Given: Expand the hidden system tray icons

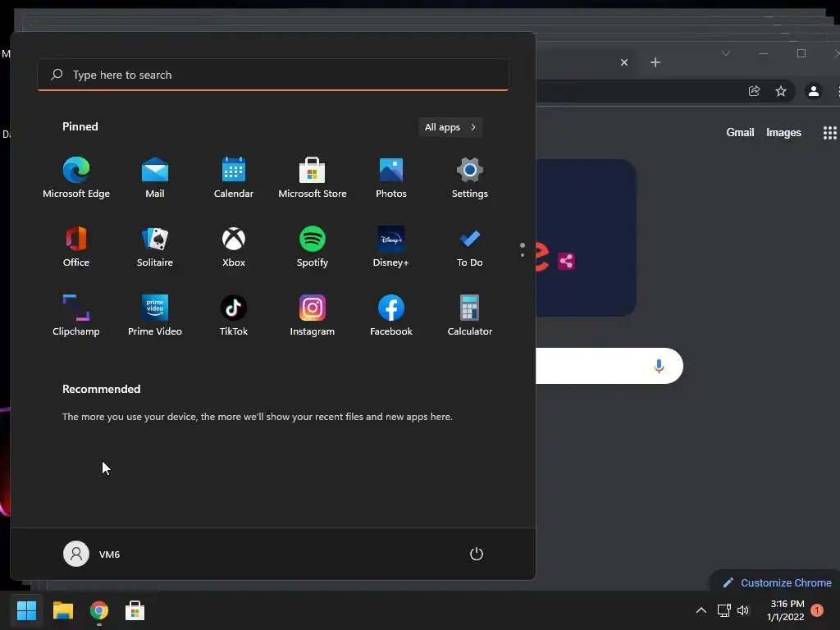Looking at the screenshot, I should pyautogui.click(x=701, y=610).
